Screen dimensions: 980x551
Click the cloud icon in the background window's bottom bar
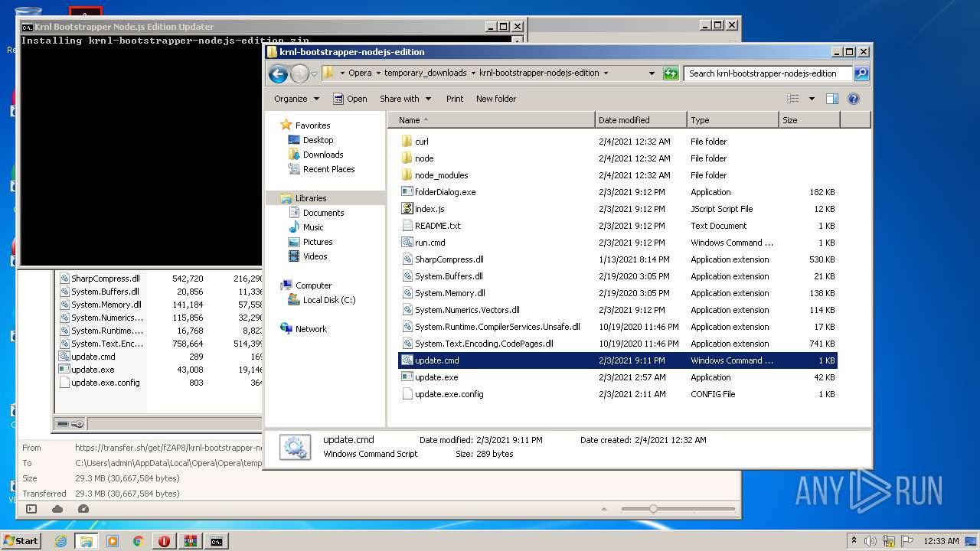pos(57,509)
